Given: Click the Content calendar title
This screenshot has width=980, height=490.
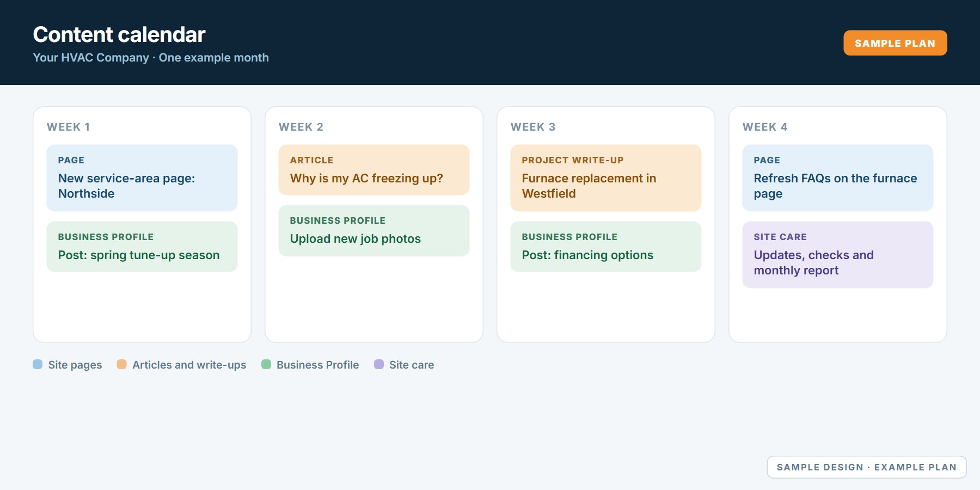Looking at the screenshot, I should (119, 34).
